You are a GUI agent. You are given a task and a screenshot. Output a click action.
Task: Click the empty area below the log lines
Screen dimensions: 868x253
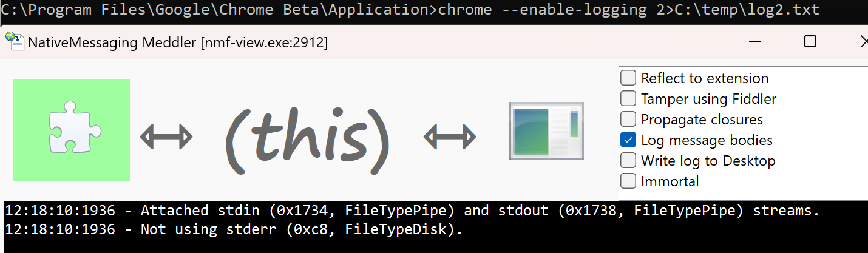(425, 245)
